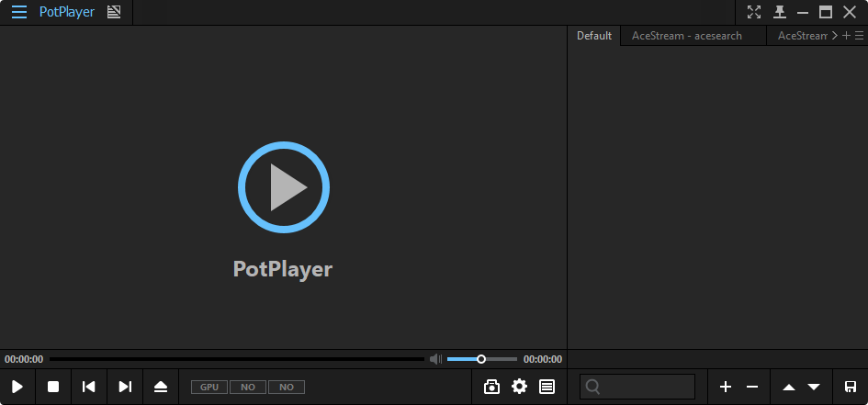Toggle the playlist panel icon
Viewport: 868px width, 405px height.
click(547, 387)
